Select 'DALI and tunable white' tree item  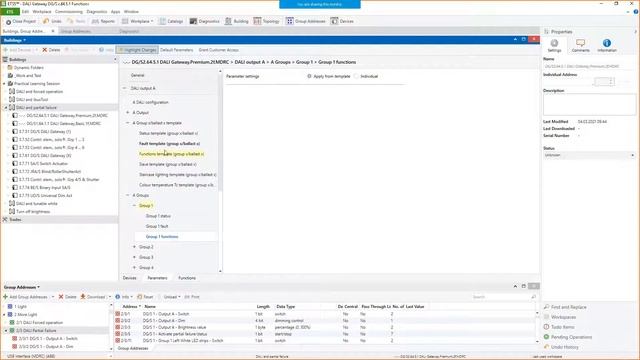point(37,204)
